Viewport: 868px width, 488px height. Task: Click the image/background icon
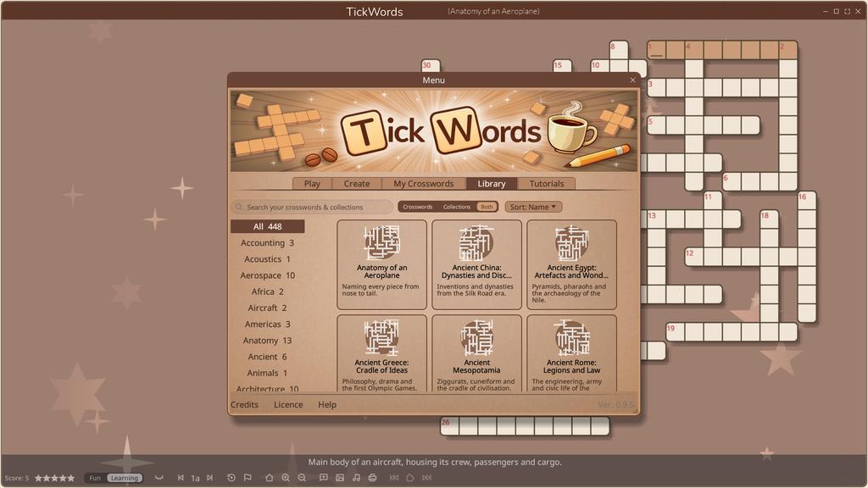340,478
